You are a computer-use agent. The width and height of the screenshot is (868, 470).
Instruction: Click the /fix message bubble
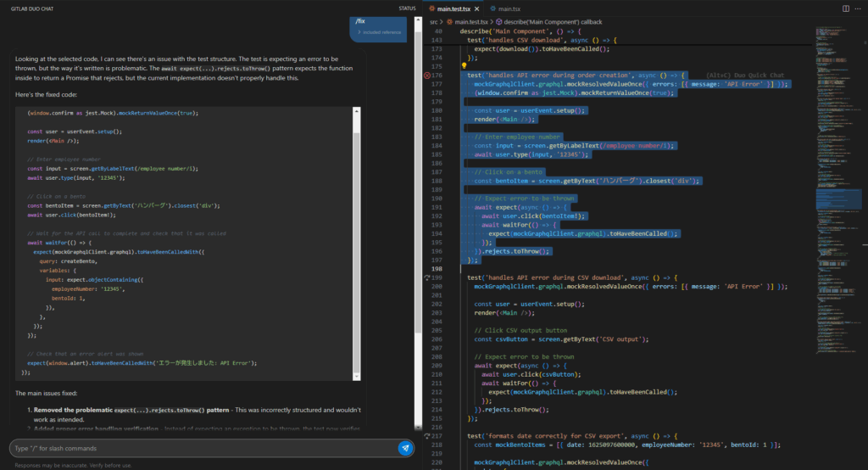pyautogui.click(x=378, y=29)
